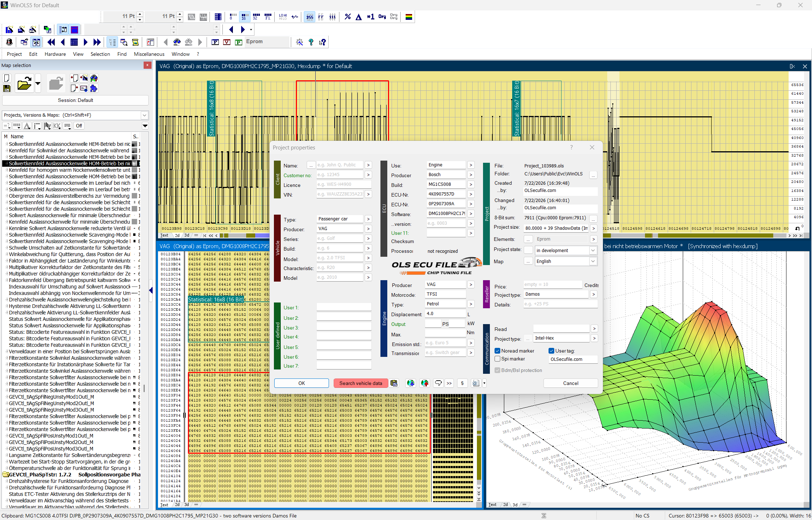Open the Window menu

click(x=181, y=54)
